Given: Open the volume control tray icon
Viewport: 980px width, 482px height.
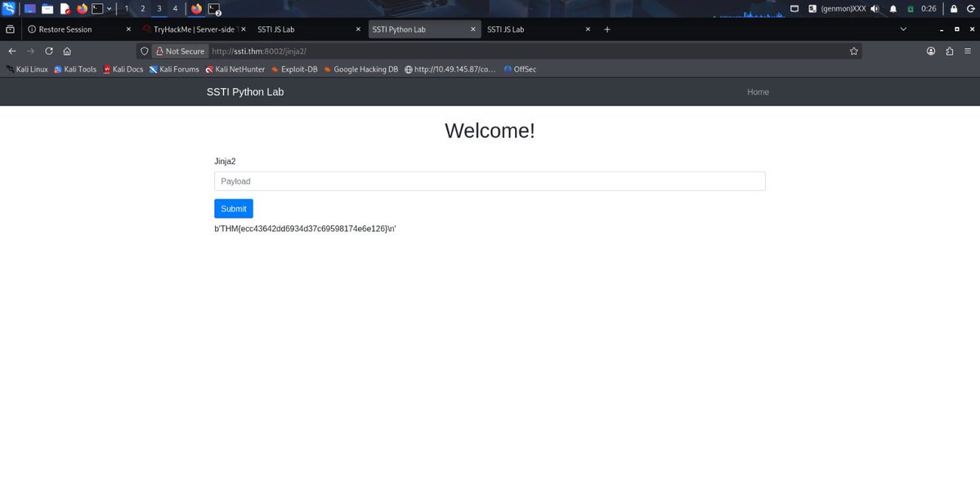Looking at the screenshot, I should coord(875,9).
